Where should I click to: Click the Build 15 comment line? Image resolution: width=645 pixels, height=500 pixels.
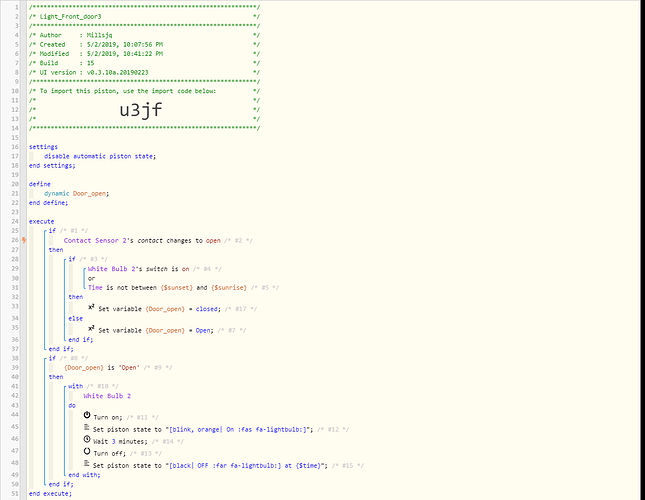pos(144,63)
